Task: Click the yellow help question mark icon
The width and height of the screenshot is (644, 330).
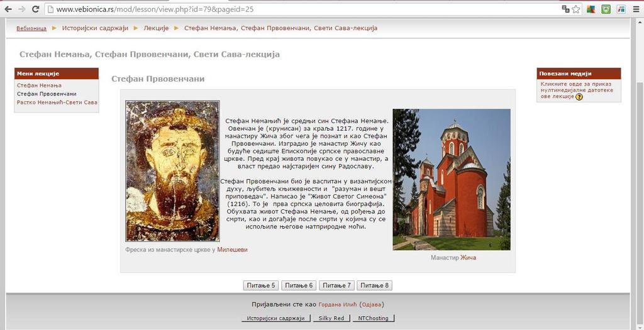Action: pyautogui.click(x=579, y=97)
